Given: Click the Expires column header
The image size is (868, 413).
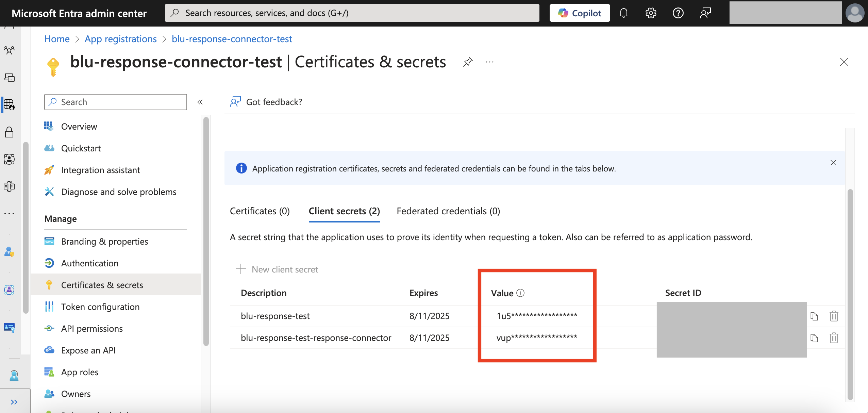Looking at the screenshot, I should [423, 293].
